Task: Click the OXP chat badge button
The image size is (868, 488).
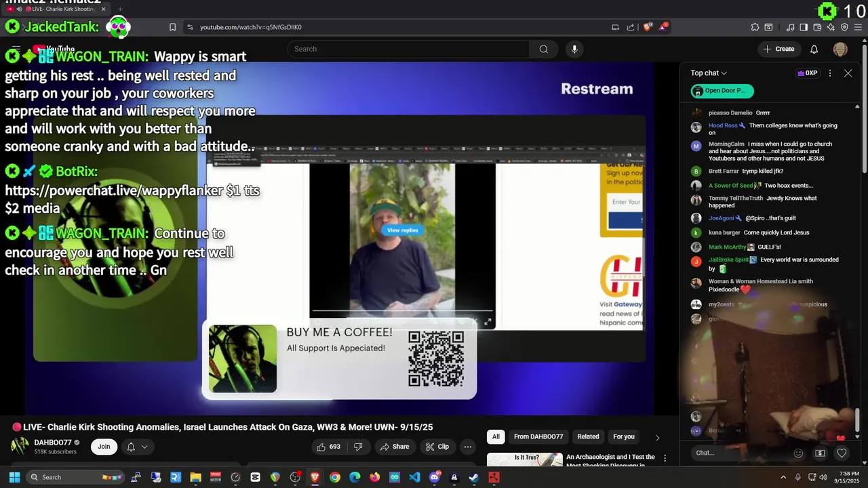Action: pos(807,73)
